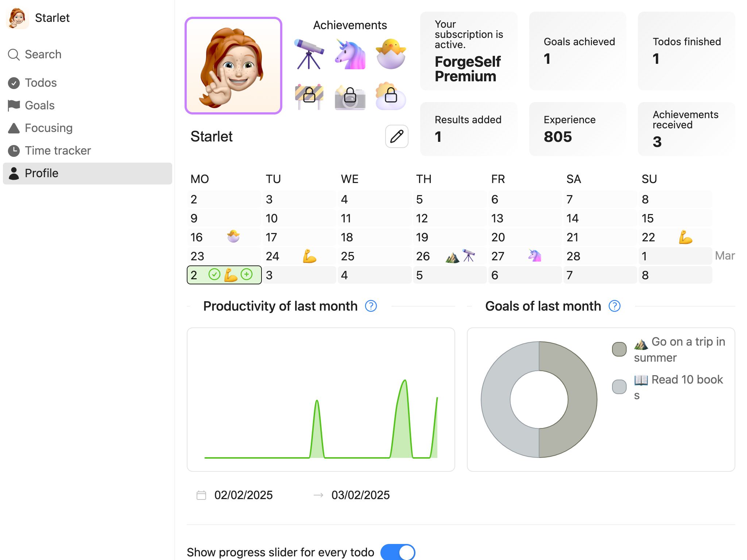Click the Read 10 books legend label

678,387
